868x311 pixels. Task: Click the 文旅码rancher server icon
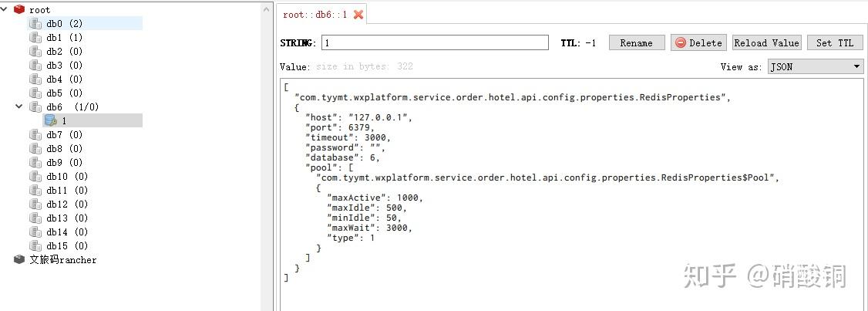tap(19, 259)
